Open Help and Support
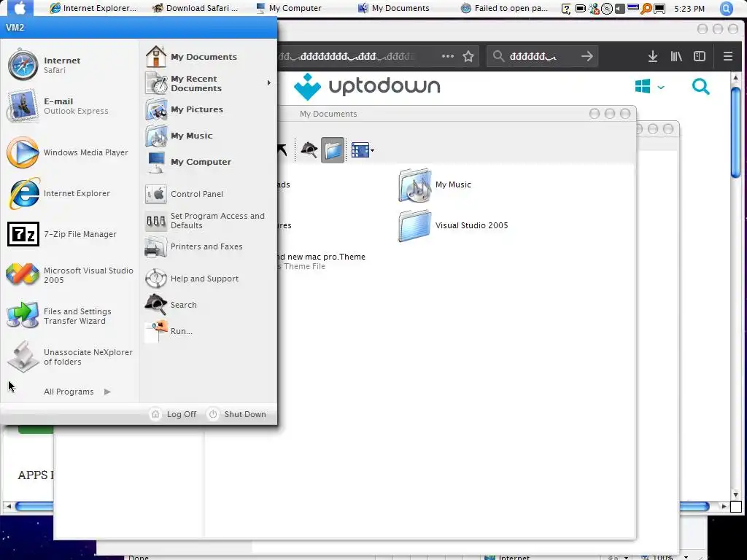747x560 pixels. [208, 279]
